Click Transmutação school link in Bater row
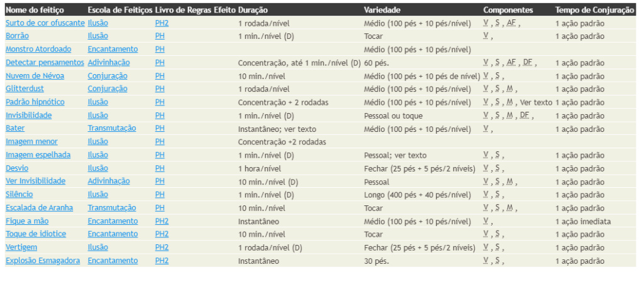Viewport: 644px width, 282px height. 112,128
